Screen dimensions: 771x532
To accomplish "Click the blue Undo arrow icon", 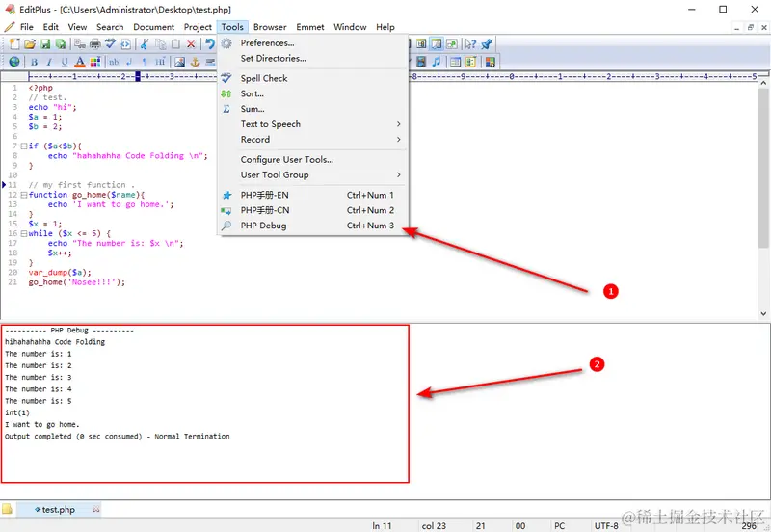I will coord(210,44).
